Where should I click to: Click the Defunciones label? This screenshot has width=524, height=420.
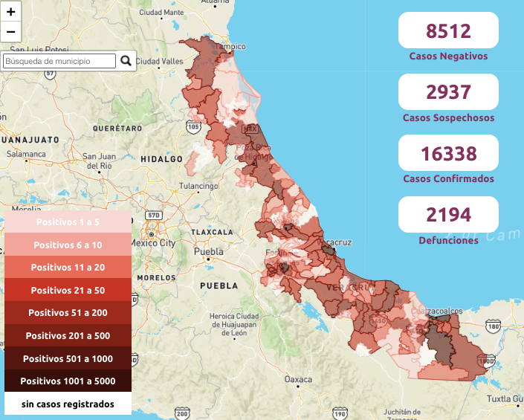pos(448,240)
